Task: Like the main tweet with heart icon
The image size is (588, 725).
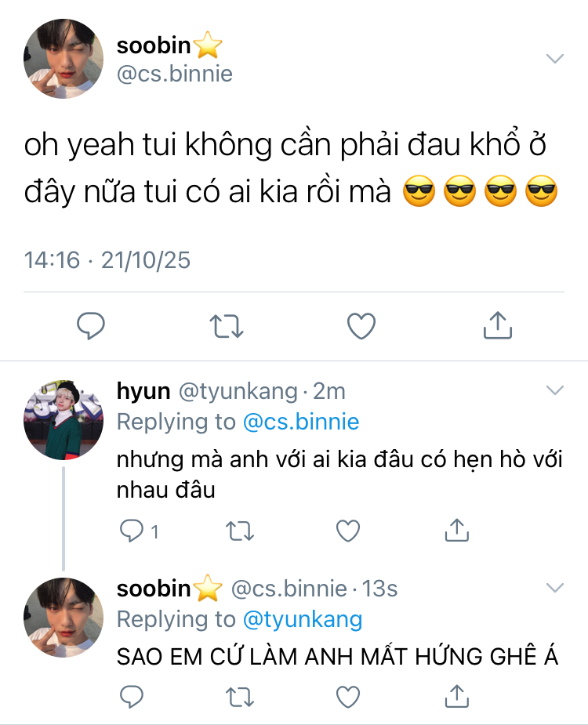Action: 361,326
